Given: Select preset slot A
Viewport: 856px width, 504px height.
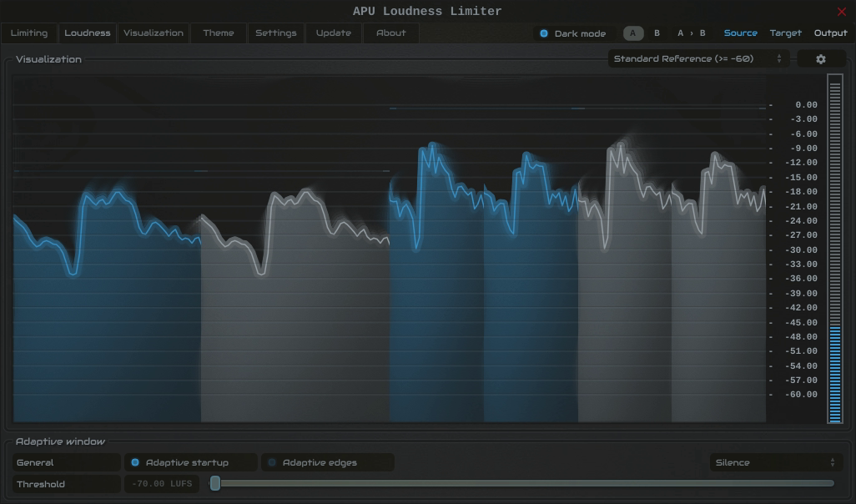Looking at the screenshot, I should 633,33.
